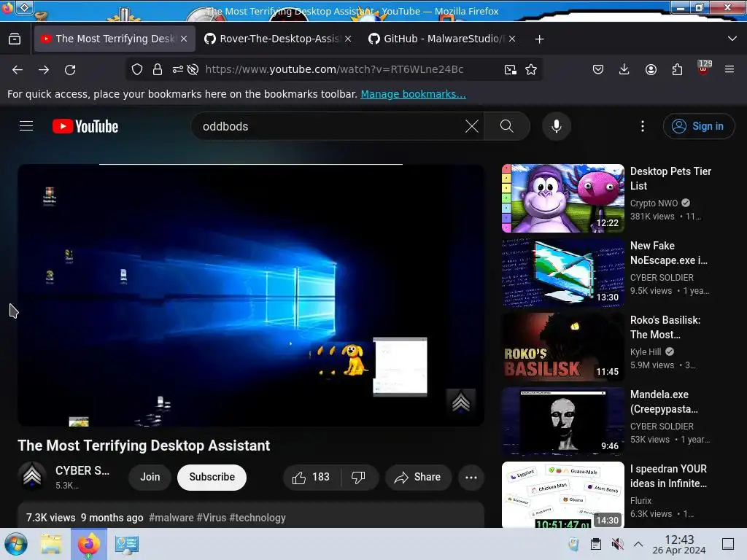The image size is (747, 560).
Task: Open the Firefox View icon left of the tabs
Action: [15, 39]
